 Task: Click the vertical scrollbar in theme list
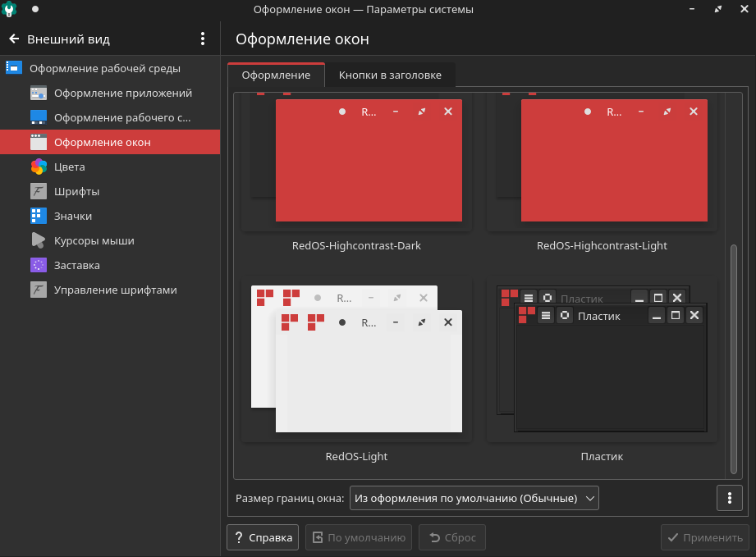pos(733,353)
